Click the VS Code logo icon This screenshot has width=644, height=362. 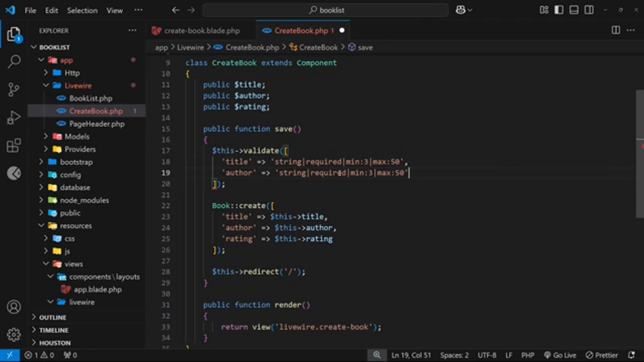(10, 10)
